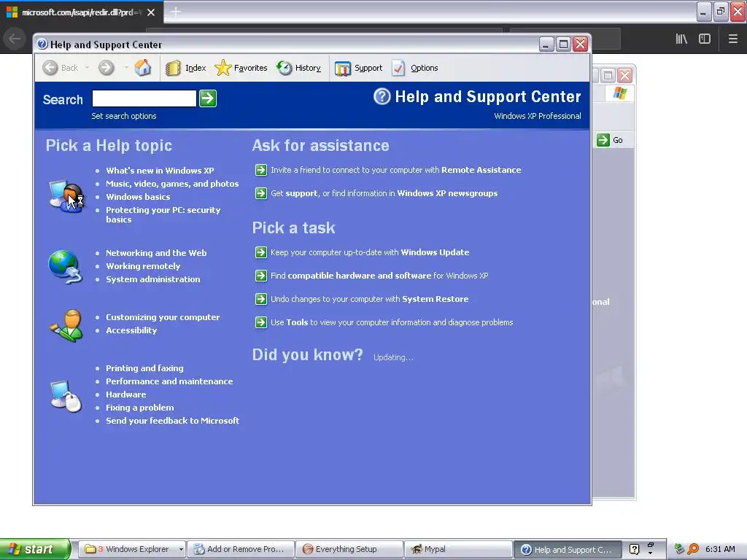The width and height of the screenshot is (747, 560).
Task: Close the microsoft.com browser tab
Action: pyautogui.click(x=151, y=12)
